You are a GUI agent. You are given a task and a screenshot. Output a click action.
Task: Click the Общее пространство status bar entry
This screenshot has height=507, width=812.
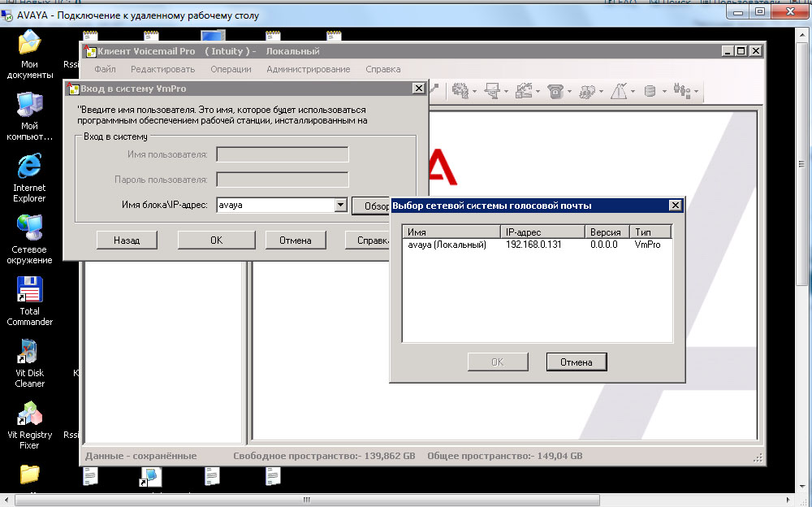(505, 456)
